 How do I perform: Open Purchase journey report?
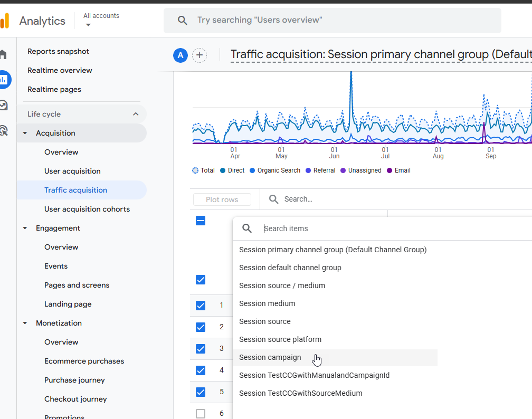click(74, 380)
